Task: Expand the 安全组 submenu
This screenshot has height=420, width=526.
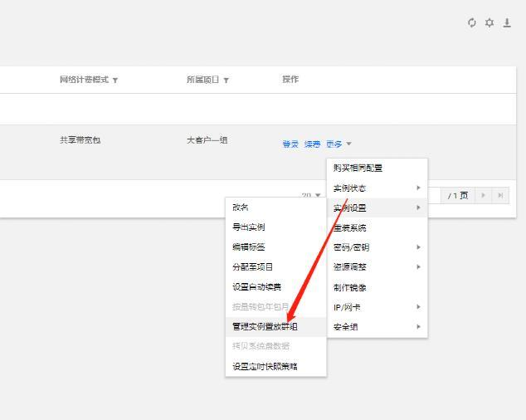Action: click(377, 327)
